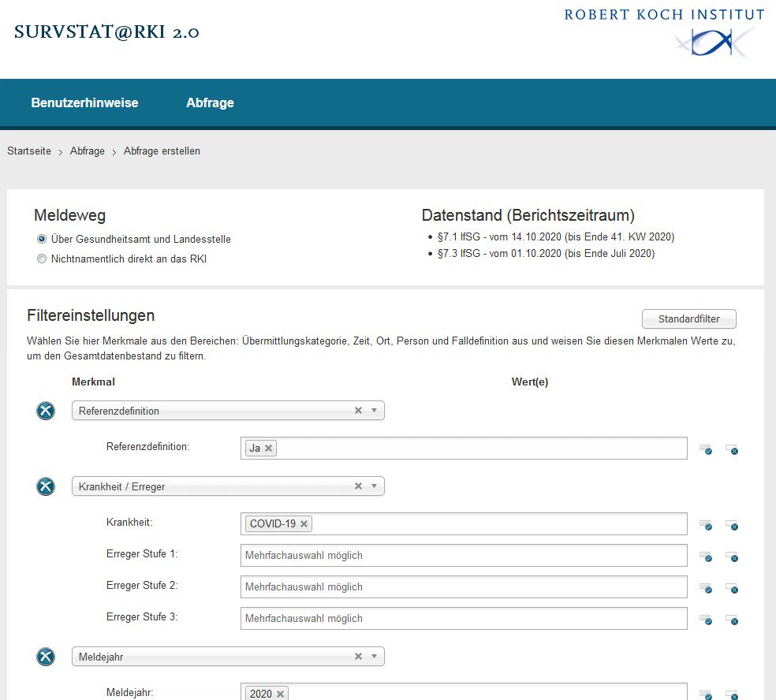The image size is (776, 700).
Task: Clear Meldejahr dropdown selection with small x
Action: click(x=358, y=657)
